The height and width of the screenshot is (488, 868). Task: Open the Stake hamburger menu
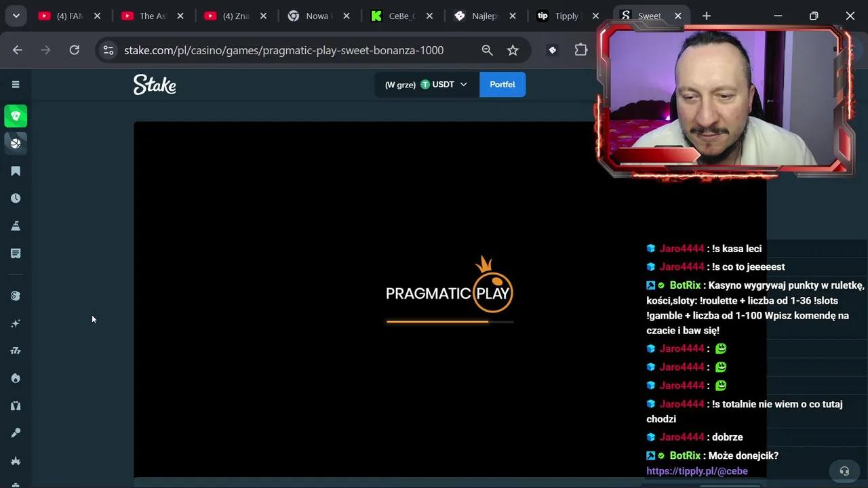pyautogui.click(x=16, y=84)
